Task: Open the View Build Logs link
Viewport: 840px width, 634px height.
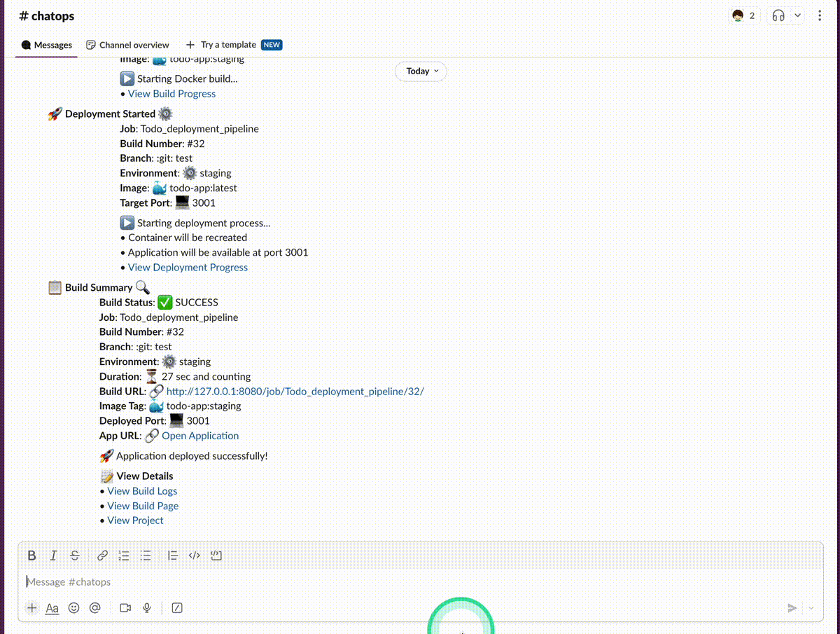Action: coord(142,491)
